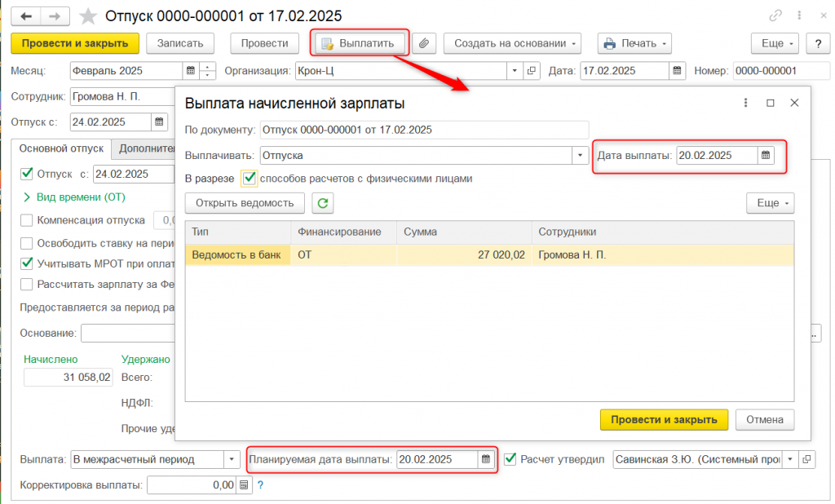Open the main toolbar Еще menu
The height and width of the screenshot is (504, 835).
(x=775, y=43)
